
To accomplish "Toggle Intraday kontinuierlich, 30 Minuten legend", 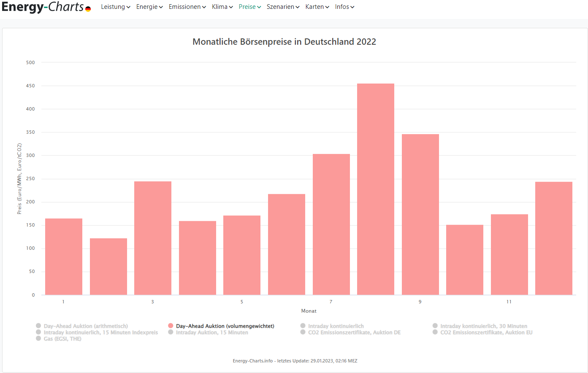I will tap(483, 326).
